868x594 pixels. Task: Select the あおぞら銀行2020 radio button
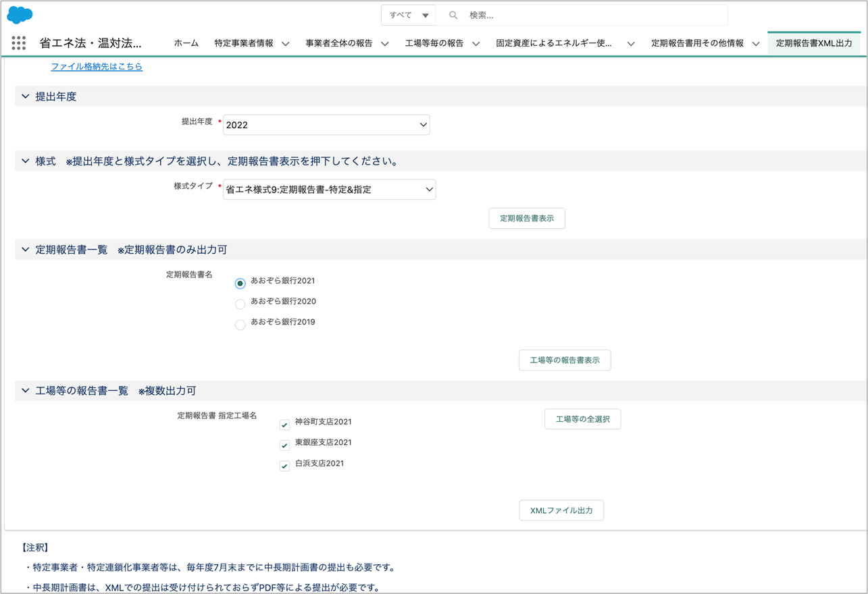[240, 304]
